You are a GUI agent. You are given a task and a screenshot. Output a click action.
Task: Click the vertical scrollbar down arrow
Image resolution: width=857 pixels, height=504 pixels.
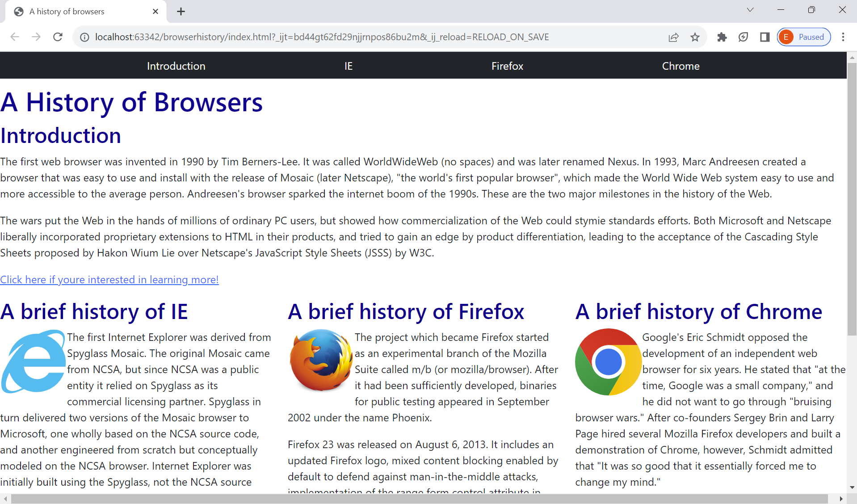pyautogui.click(x=852, y=488)
